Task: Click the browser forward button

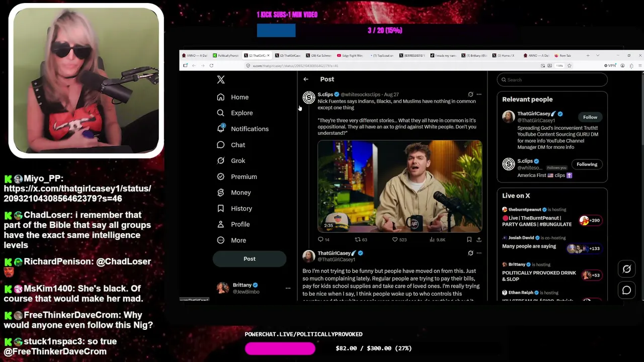Action: [203, 65]
